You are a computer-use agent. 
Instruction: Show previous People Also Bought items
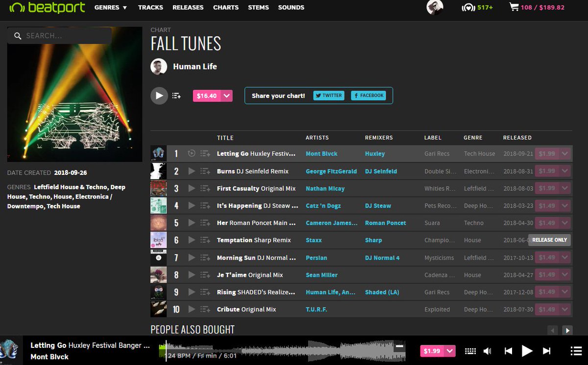tap(552, 330)
